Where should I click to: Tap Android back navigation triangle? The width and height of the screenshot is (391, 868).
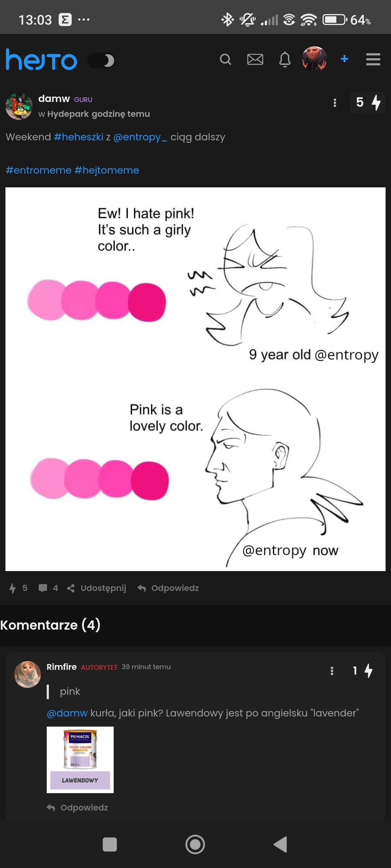pyautogui.click(x=281, y=844)
